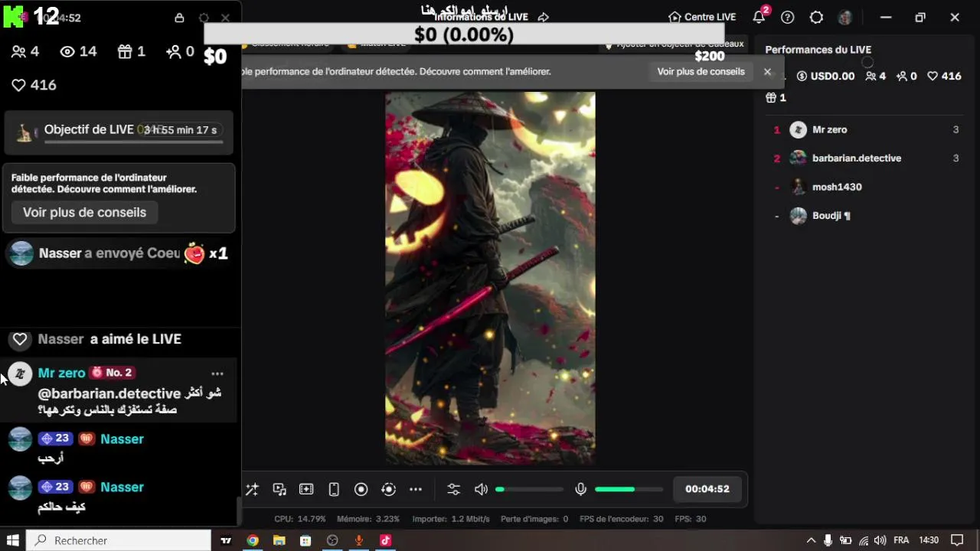Select Mr zero in the LIVE ranking list
Viewport: 980px width, 551px height.
[865, 129]
